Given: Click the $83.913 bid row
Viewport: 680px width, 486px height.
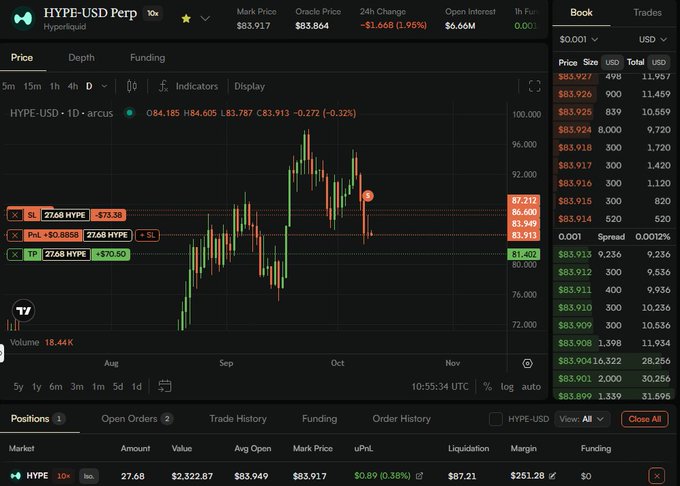Looking at the screenshot, I should coord(614,254).
